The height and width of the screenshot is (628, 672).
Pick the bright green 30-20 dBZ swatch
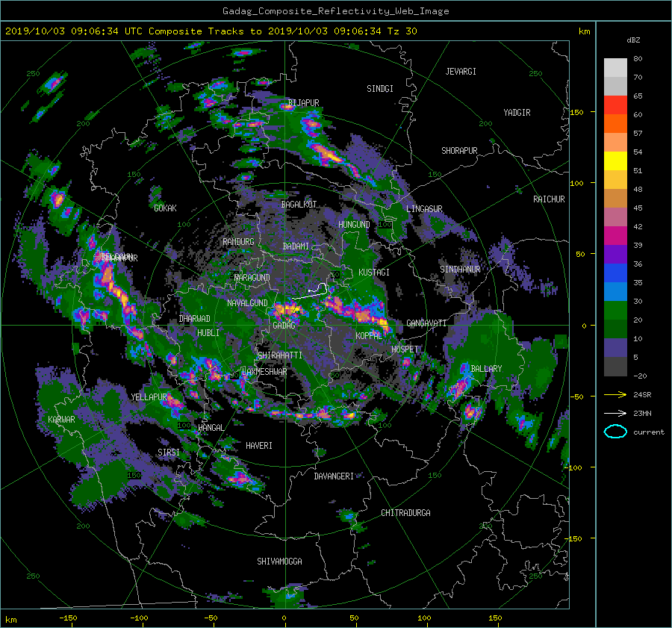coord(615,310)
